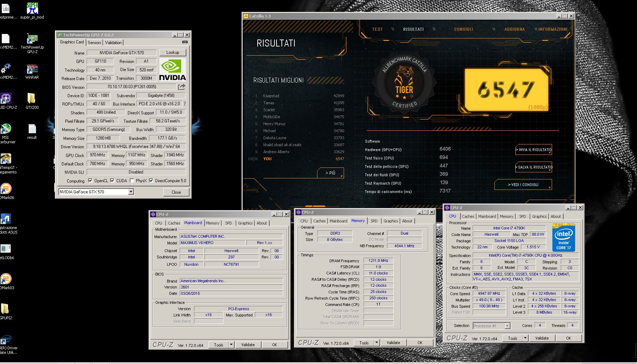Open the TEST tab in Catzilla
Image resolution: width=637 pixels, height=364 pixels.
point(377,29)
